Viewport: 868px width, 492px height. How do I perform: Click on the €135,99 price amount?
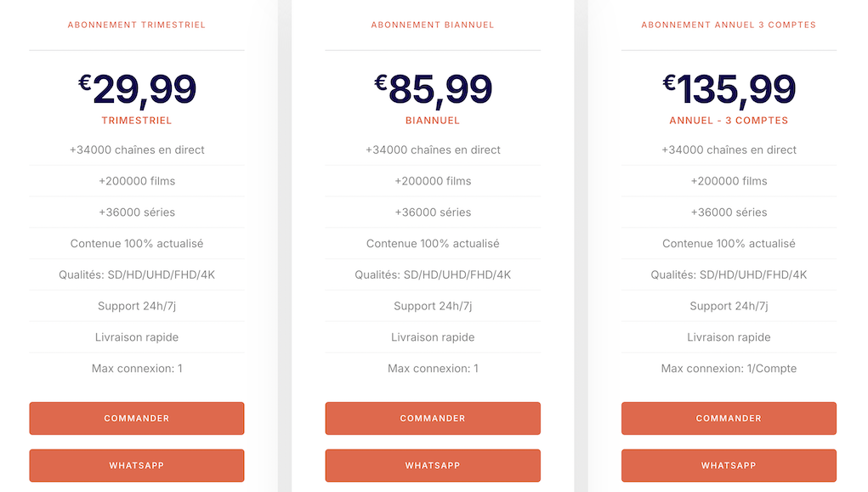pyautogui.click(x=729, y=89)
